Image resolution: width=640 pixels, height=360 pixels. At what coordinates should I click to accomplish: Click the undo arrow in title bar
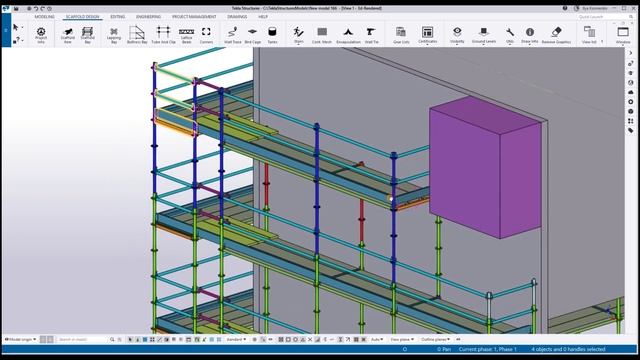(36, 8)
